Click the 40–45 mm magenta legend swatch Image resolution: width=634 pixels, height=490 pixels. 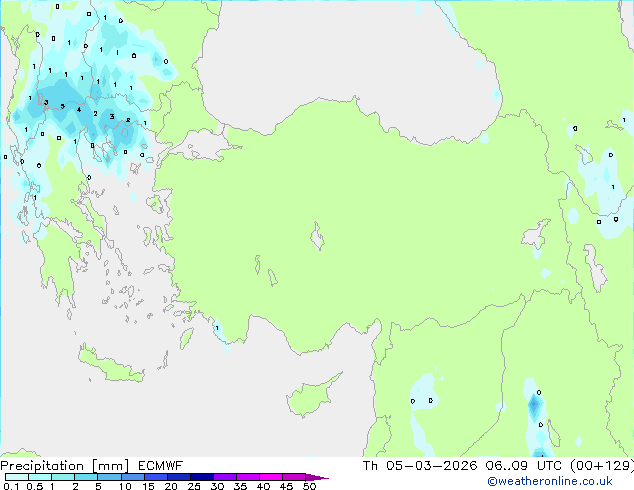pyautogui.click(x=271, y=477)
